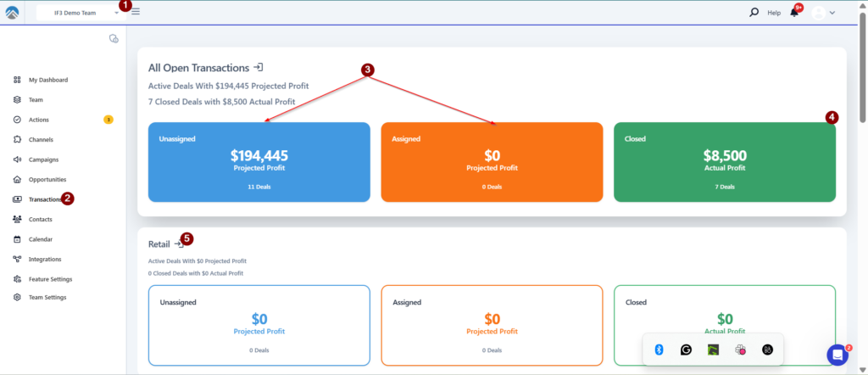The width and height of the screenshot is (868, 375).
Task: Click the Retail heading
Action: 159,244
